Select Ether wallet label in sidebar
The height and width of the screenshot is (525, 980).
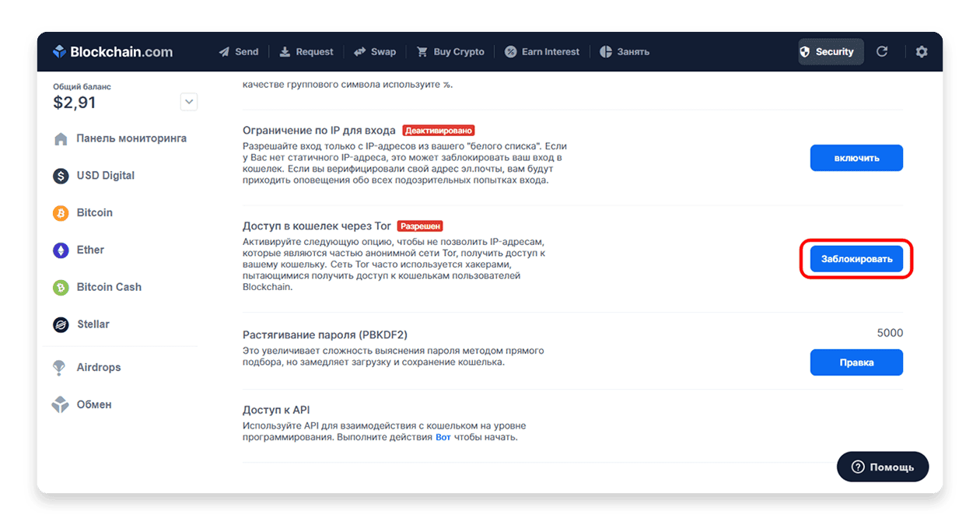pyautogui.click(x=90, y=250)
